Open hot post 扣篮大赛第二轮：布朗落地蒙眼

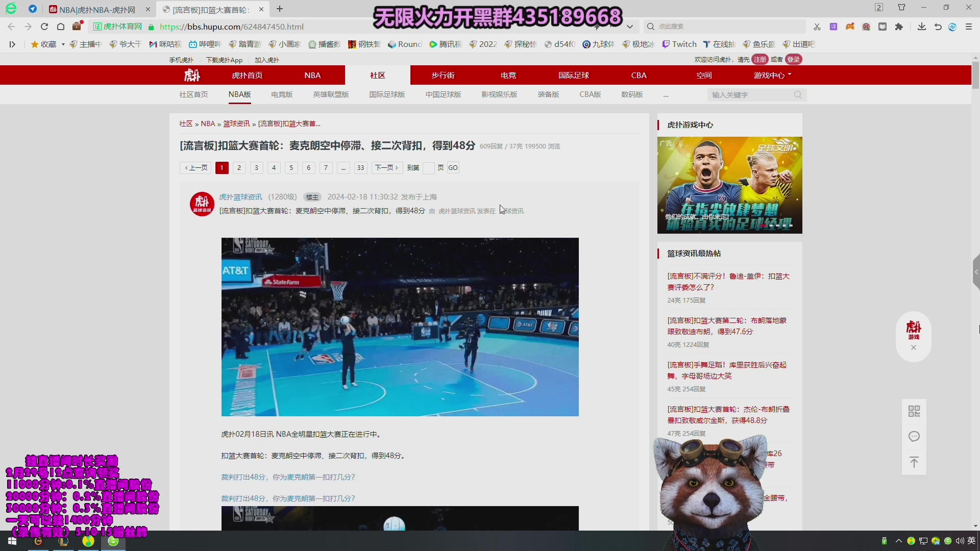(727, 326)
